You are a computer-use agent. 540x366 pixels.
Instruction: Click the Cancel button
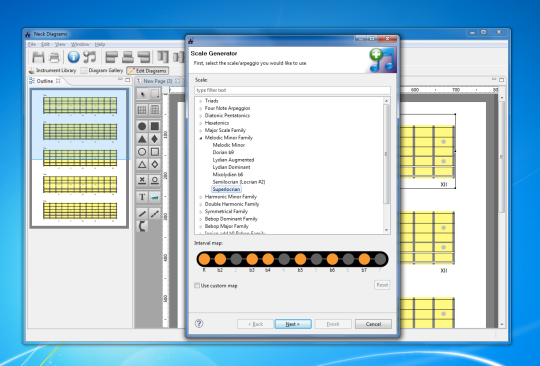pyautogui.click(x=373, y=324)
